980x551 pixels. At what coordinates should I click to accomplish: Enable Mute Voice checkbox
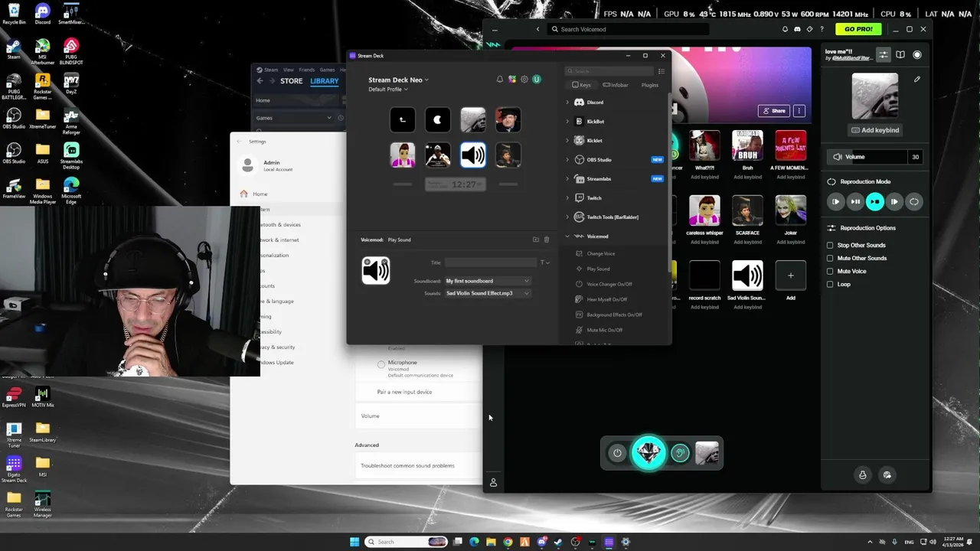point(830,271)
